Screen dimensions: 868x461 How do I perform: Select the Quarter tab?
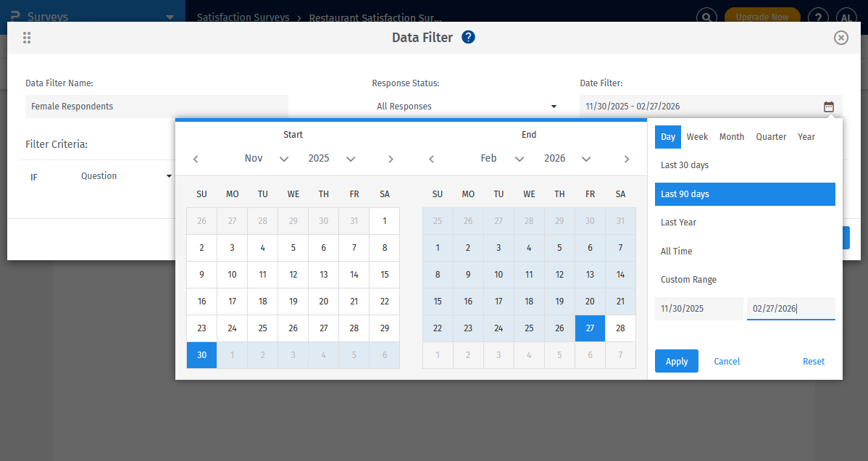click(771, 136)
